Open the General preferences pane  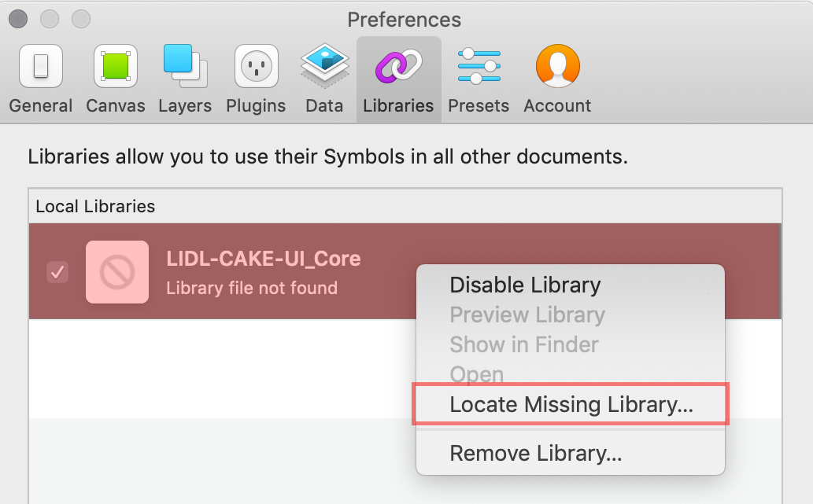(x=40, y=79)
